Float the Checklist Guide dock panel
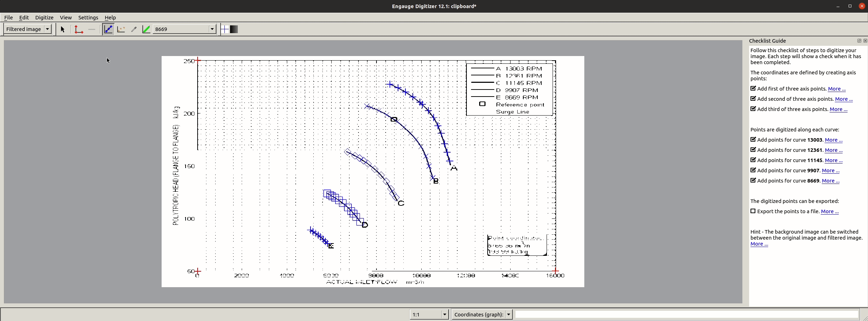868x321 pixels. pos(859,41)
